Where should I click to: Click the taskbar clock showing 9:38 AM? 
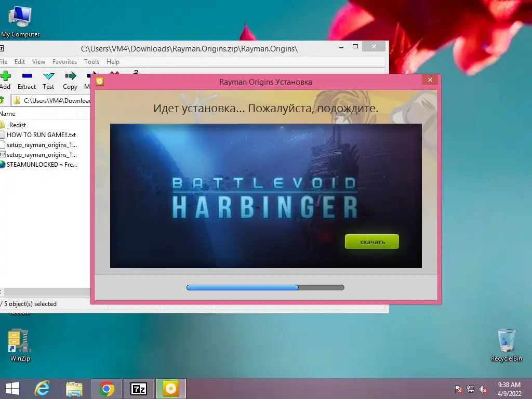509,389
